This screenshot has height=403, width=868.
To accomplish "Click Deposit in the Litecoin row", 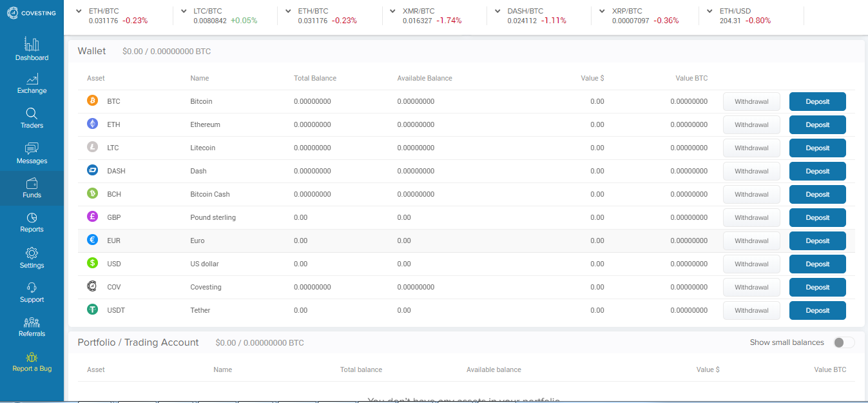I will tap(817, 148).
